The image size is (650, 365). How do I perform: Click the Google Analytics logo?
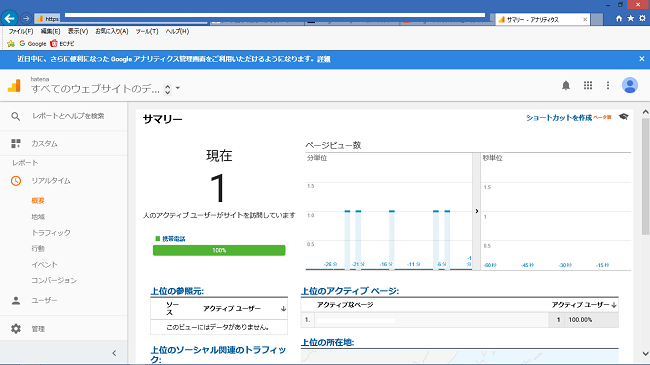click(14, 85)
